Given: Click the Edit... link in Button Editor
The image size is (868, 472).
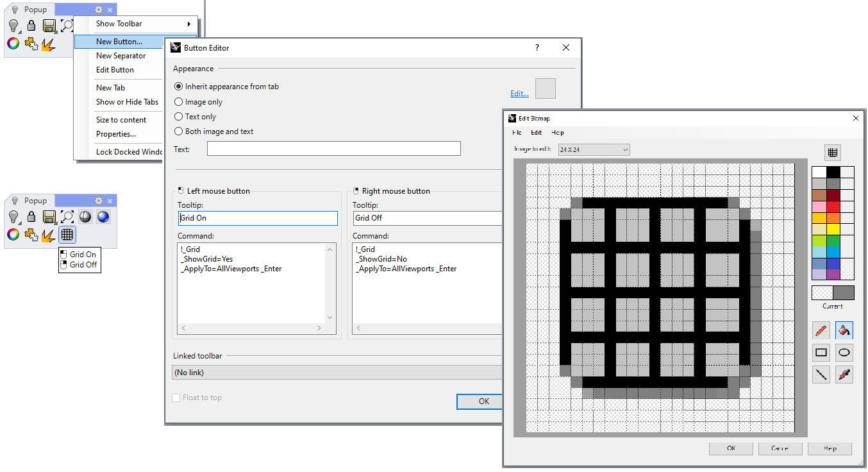Looking at the screenshot, I should point(519,94).
